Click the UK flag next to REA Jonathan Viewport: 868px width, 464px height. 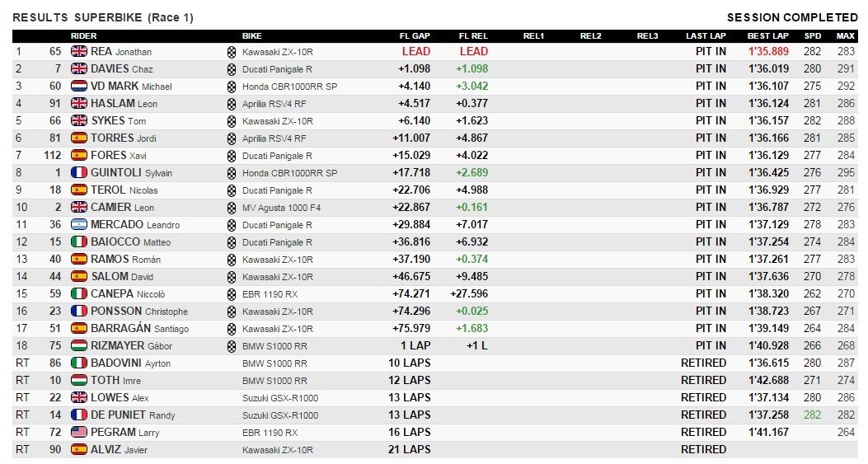coord(79,51)
